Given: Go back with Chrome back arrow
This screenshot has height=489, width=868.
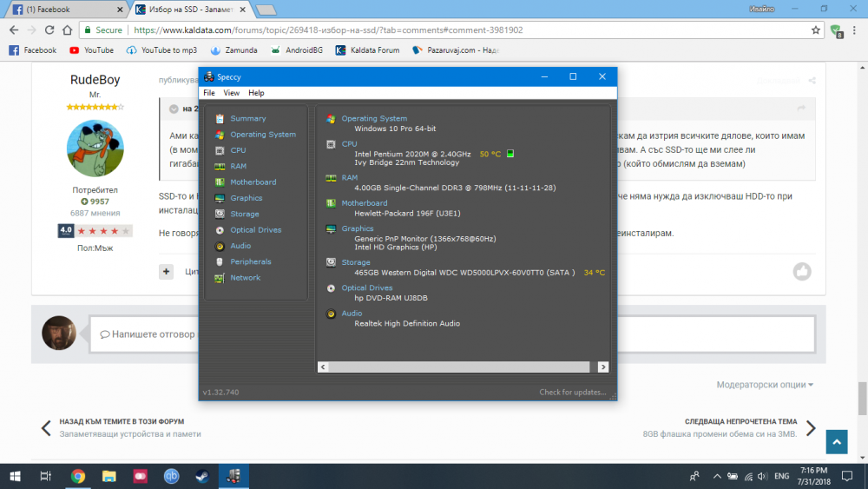Looking at the screenshot, I should pyautogui.click(x=14, y=30).
